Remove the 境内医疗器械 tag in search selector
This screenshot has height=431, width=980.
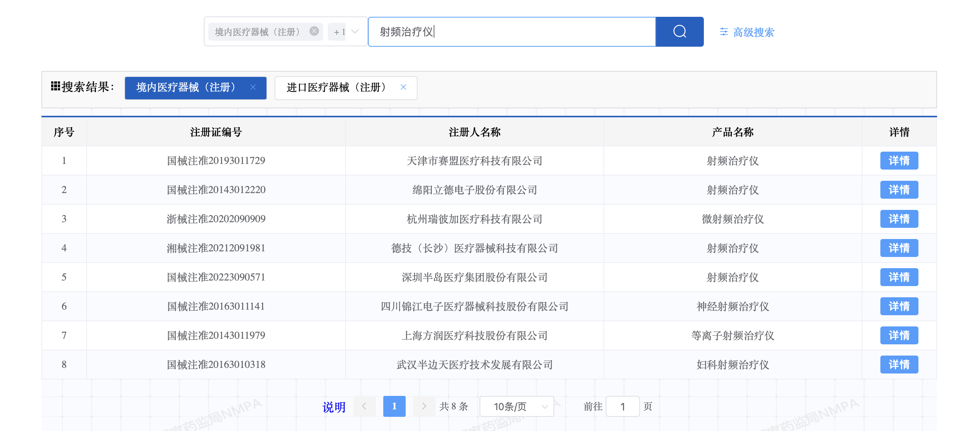(x=314, y=31)
